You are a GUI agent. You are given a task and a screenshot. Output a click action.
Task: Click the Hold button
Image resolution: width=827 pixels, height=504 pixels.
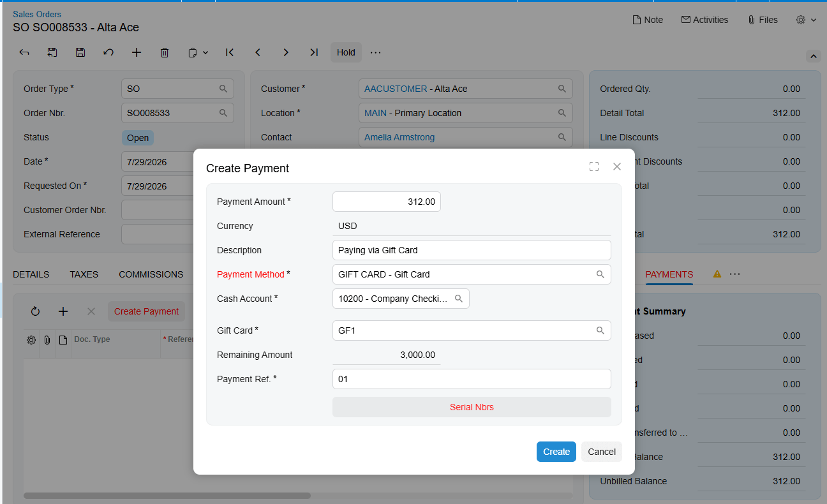pos(346,53)
